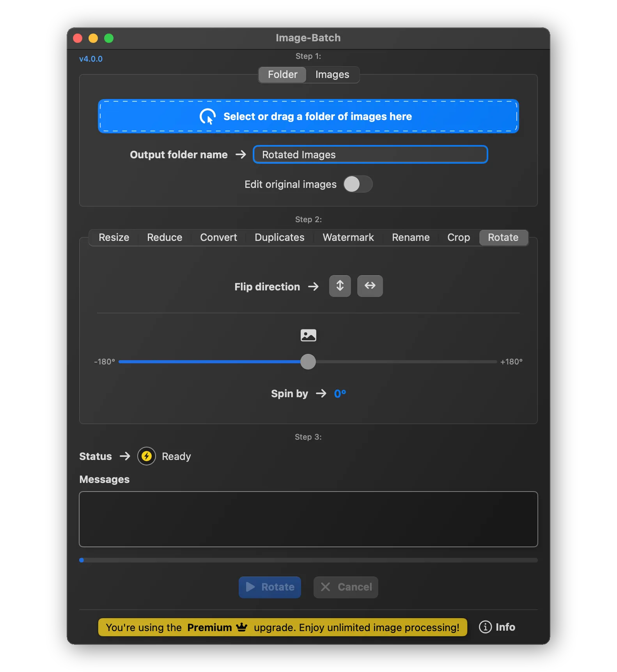Click Select or drag a folder button
This screenshot has height=672, width=617.
[x=308, y=116]
